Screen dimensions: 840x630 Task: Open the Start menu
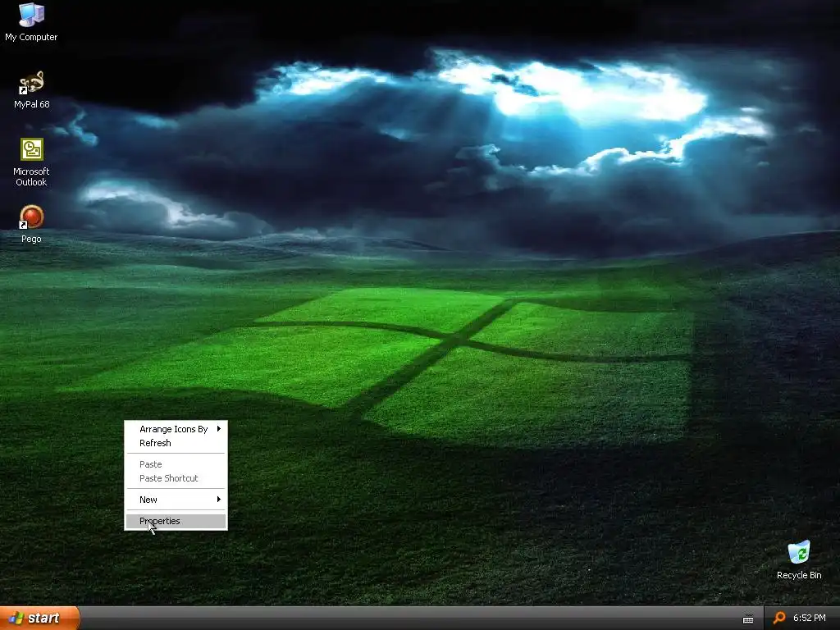point(39,618)
